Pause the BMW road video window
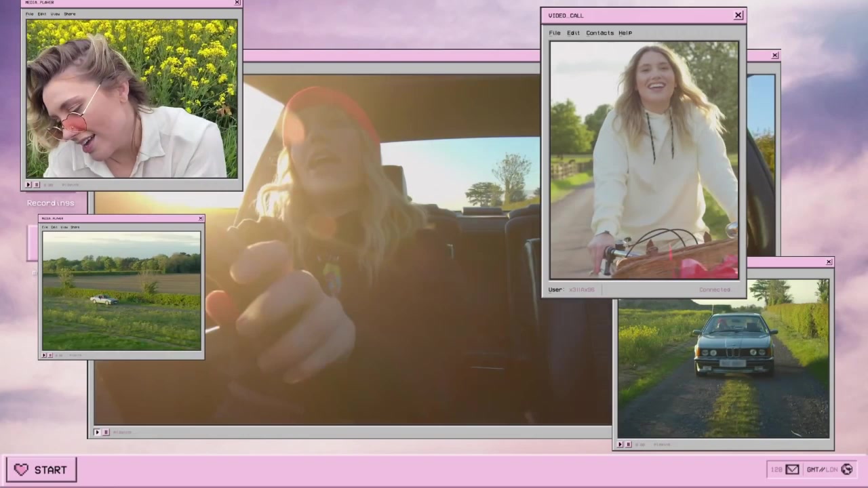The width and height of the screenshot is (868, 488). click(x=628, y=445)
